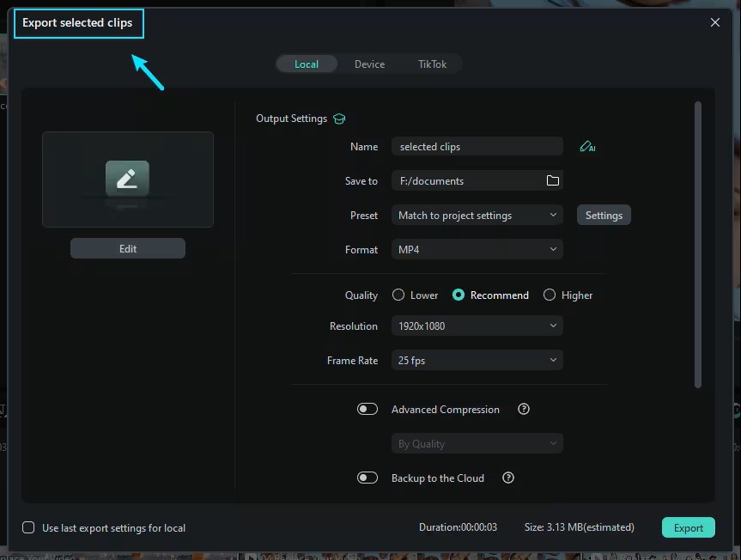Switch to the Device tab
Image resolution: width=741 pixels, height=560 pixels.
pos(369,64)
